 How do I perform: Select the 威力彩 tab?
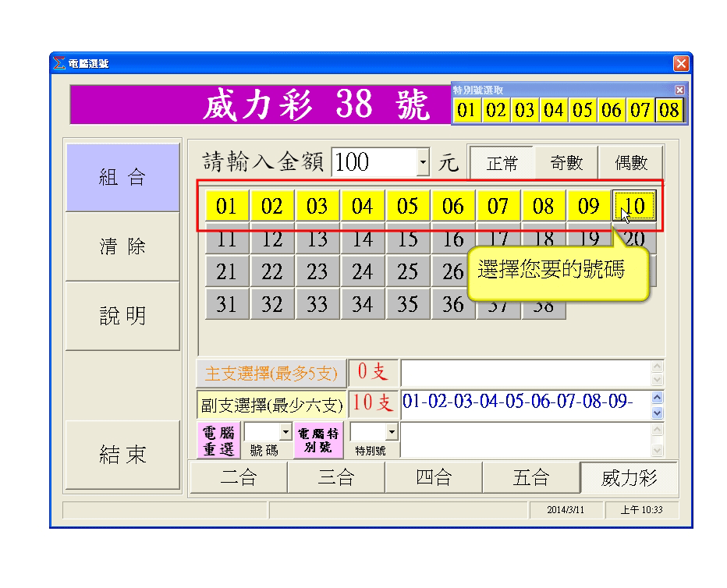click(629, 478)
